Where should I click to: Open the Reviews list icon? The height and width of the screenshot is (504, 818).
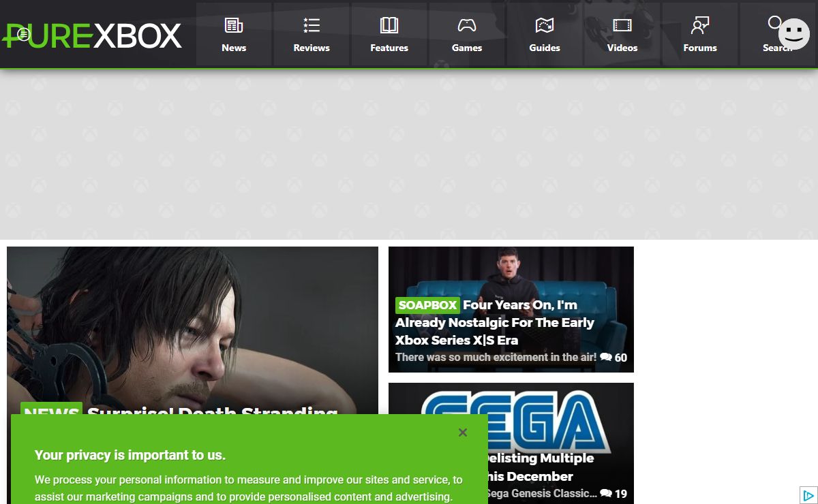(x=312, y=25)
